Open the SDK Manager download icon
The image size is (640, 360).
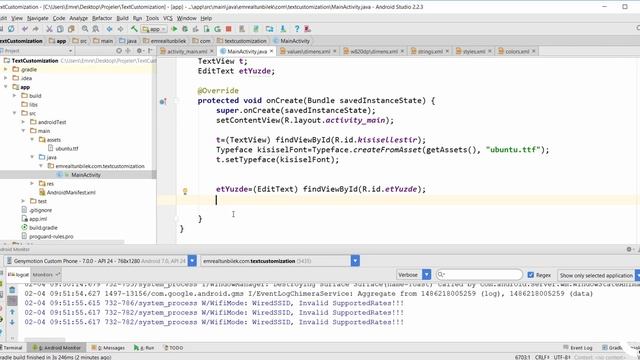pos(283,29)
